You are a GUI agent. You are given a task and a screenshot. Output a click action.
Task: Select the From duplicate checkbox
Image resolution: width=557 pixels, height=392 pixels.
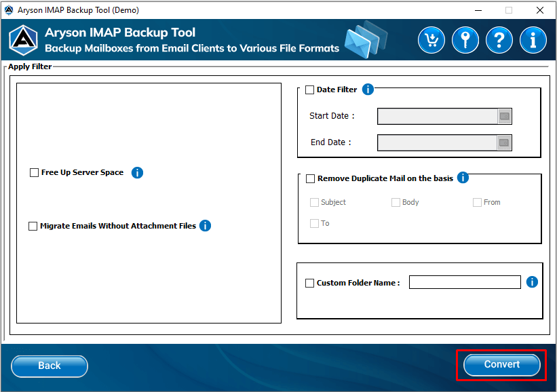(477, 202)
